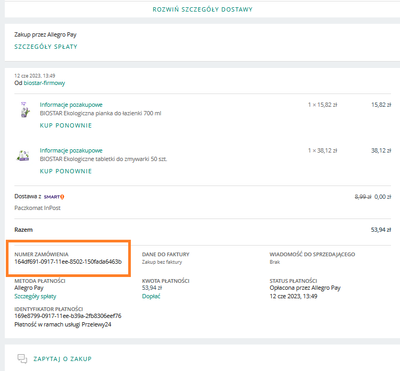Click the total amount 53,94 zł in Razem row
The width and height of the screenshot is (400, 371).
click(381, 230)
